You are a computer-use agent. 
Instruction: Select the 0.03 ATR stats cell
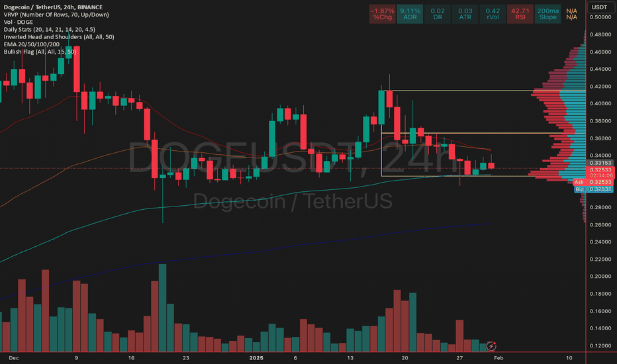coord(465,14)
